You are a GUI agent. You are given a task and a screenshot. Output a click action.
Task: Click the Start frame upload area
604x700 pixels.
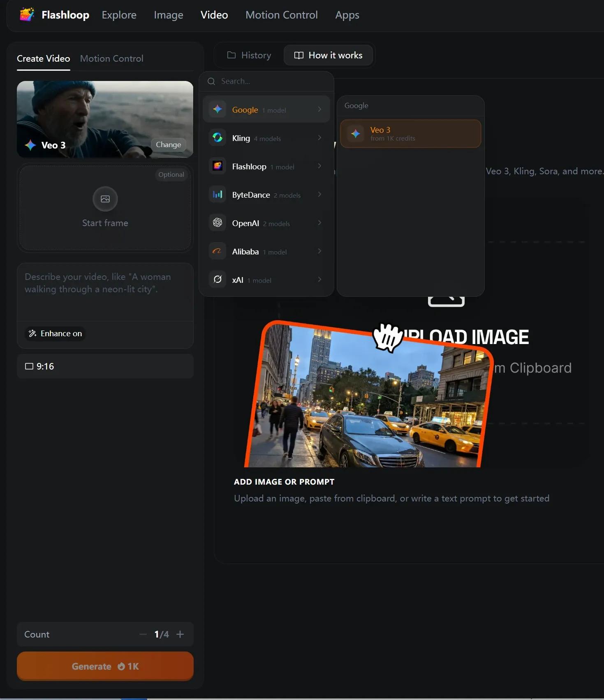coord(105,208)
